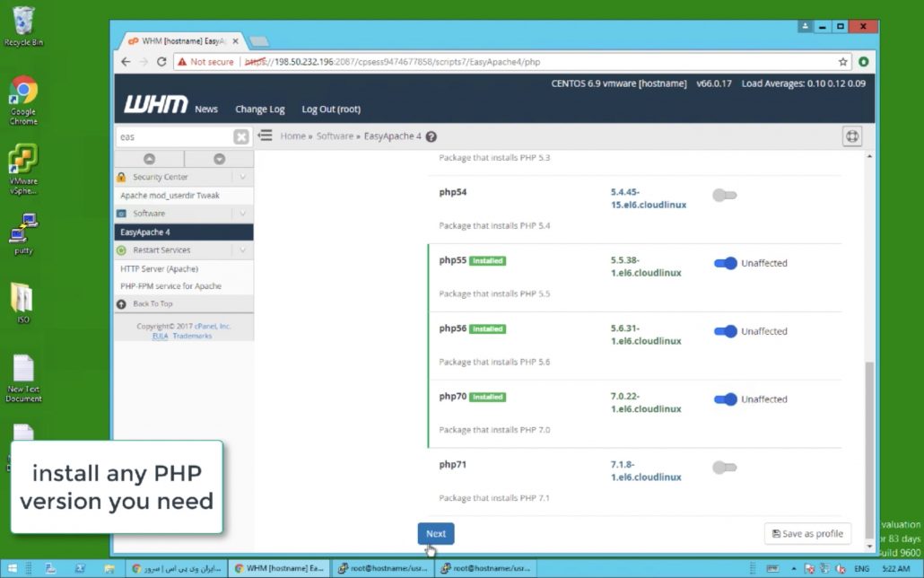Bookmark this page with the star icon
Screen dimensions: 924x578
[843, 62]
